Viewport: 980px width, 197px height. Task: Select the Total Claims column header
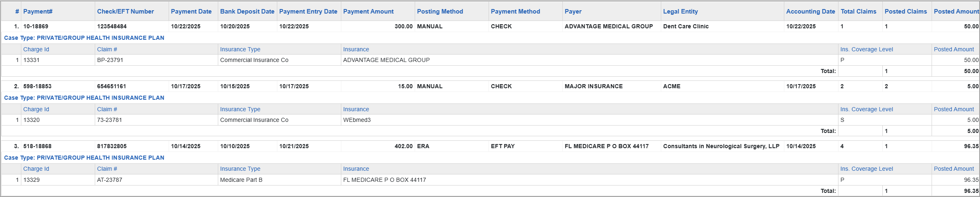click(858, 11)
